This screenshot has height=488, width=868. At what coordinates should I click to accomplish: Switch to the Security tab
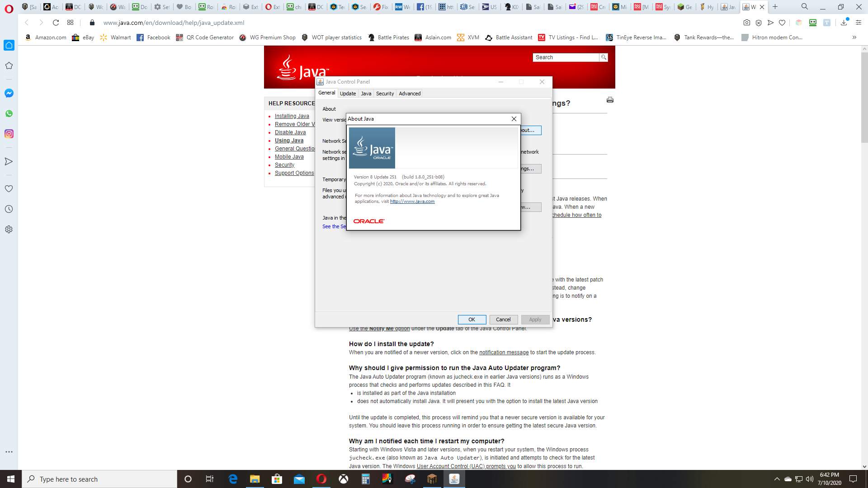[x=385, y=94]
